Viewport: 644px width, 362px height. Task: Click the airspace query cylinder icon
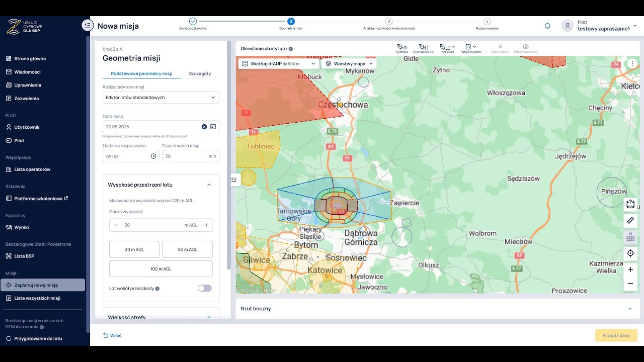[630, 205]
